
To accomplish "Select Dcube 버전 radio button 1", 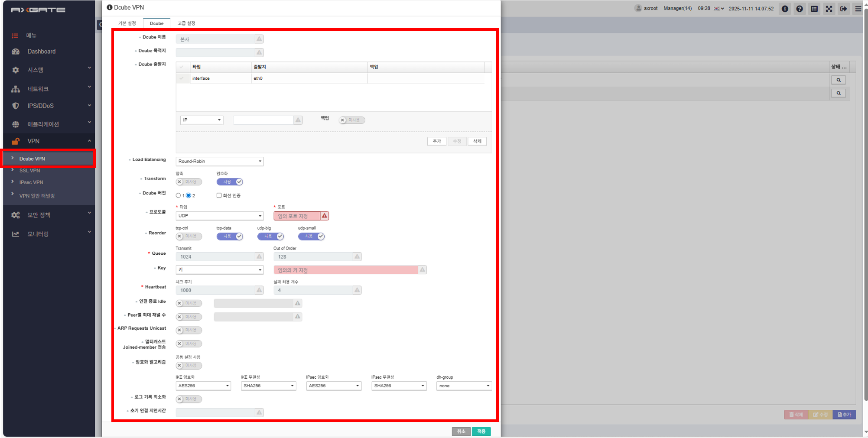I will (x=178, y=195).
